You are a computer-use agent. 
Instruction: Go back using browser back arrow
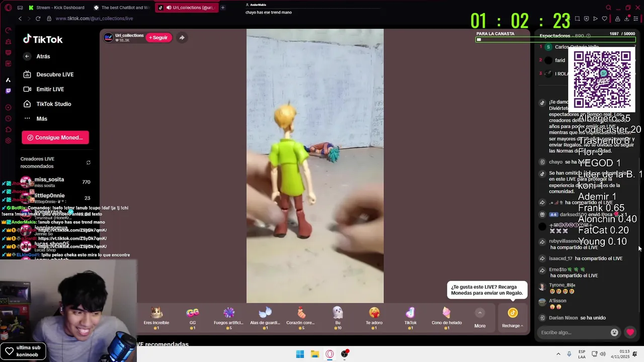pos(20,19)
